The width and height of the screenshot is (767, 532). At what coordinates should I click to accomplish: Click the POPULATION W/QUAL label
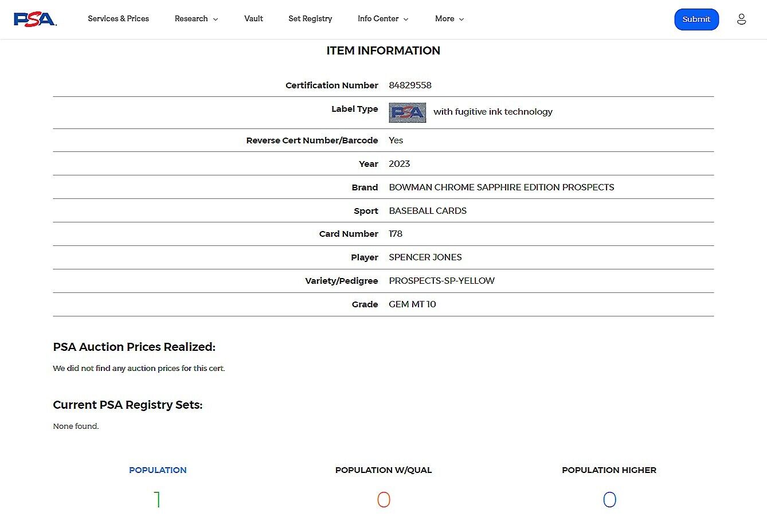pos(383,470)
